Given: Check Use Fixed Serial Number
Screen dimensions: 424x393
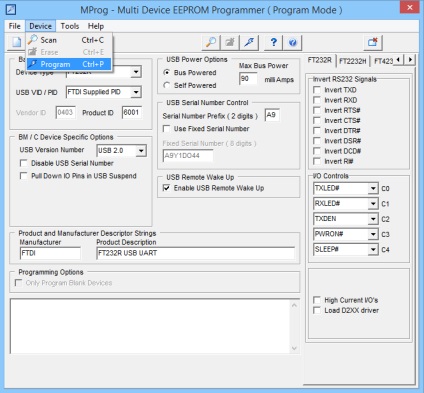Looking at the screenshot, I should click(x=166, y=129).
